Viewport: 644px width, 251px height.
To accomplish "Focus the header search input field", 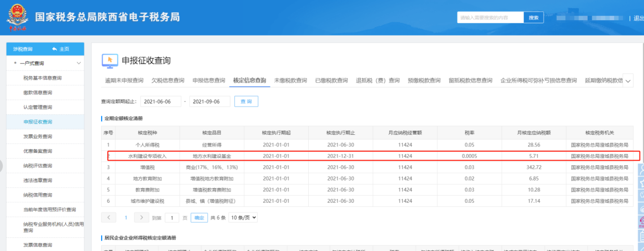I will pyautogui.click(x=490, y=18).
